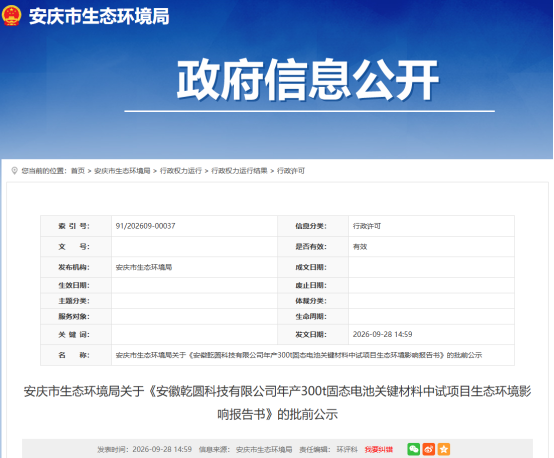Click the 有效 value in 是否有效 row
Image resolution: width=554 pixels, height=458 pixels.
coord(360,247)
